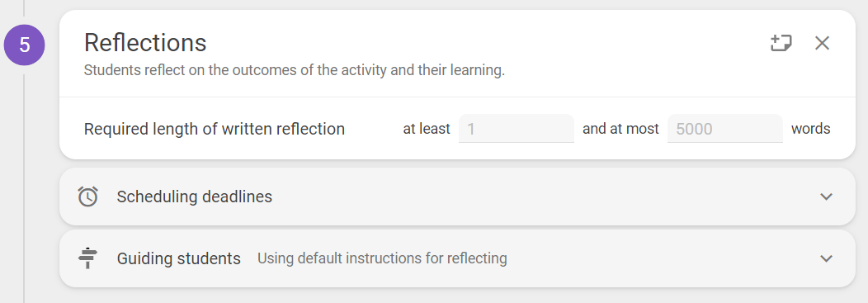Screen dimensions: 868x303
Task: Click the maximum words field showing 5000
Action: [x=725, y=129]
